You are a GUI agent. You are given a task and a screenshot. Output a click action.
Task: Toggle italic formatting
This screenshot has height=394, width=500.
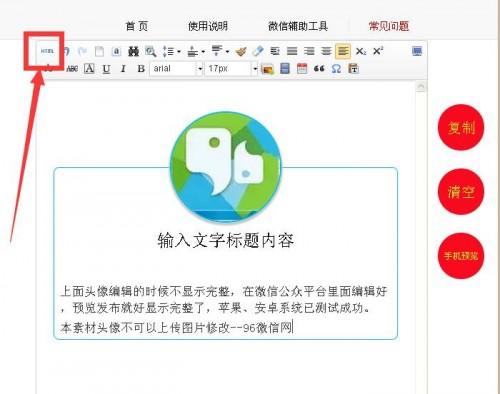[123, 69]
